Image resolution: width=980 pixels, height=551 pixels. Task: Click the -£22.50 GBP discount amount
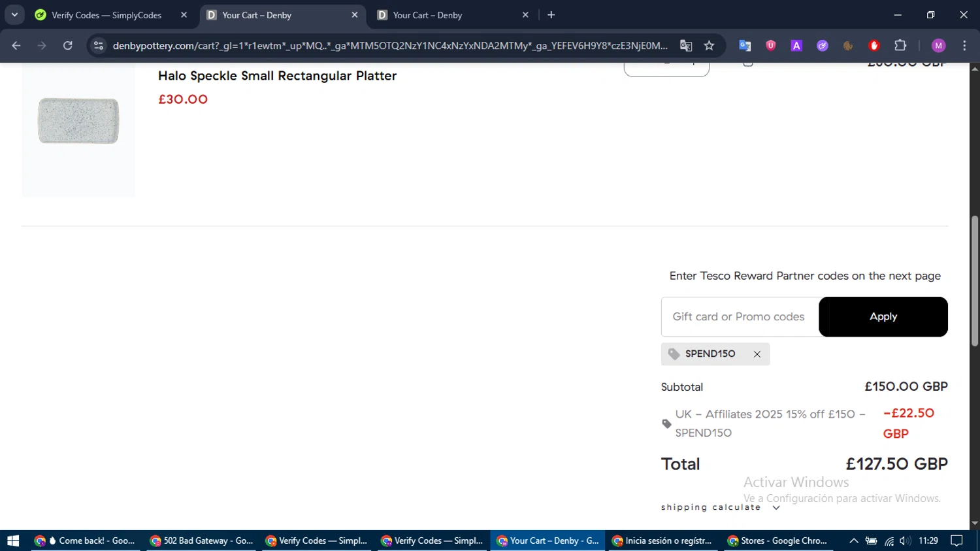(x=909, y=424)
